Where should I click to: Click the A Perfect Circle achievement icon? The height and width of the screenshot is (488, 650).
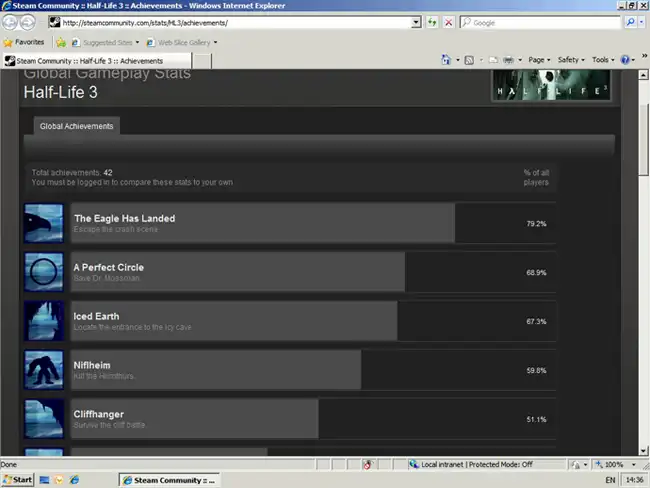click(44, 272)
